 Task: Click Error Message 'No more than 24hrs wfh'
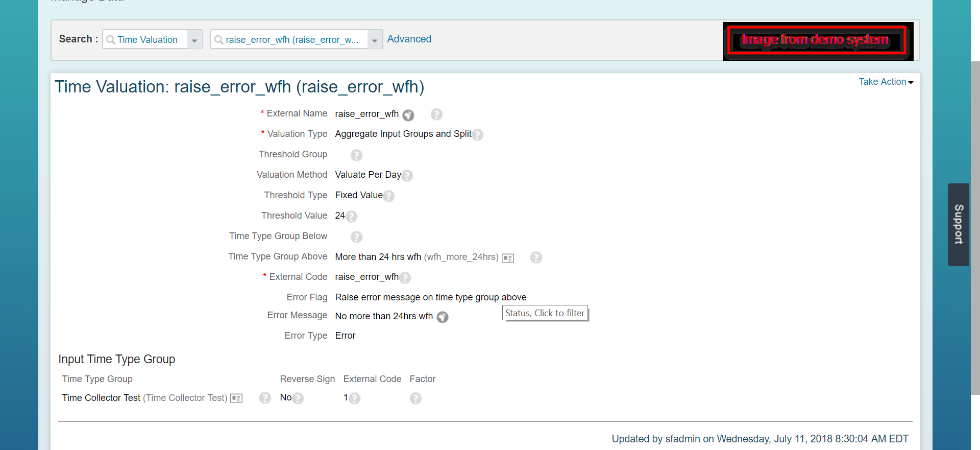point(384,316)
